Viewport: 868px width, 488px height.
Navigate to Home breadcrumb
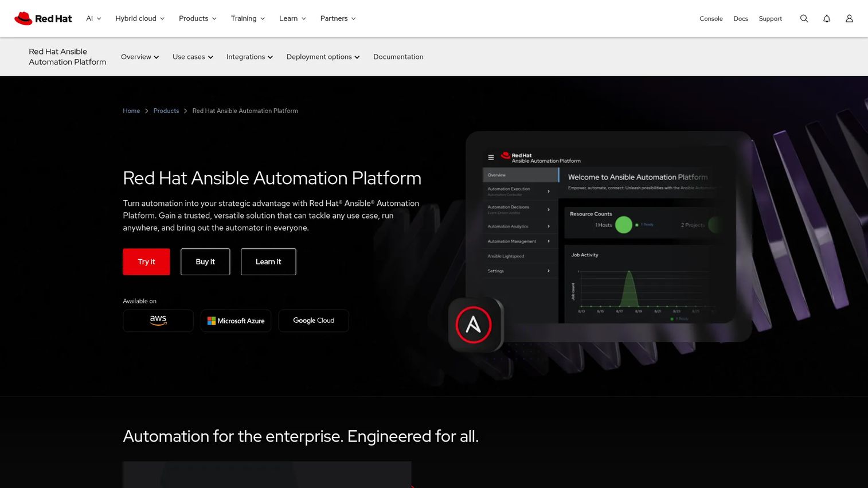pyautogui.click(x=131, y=111)
